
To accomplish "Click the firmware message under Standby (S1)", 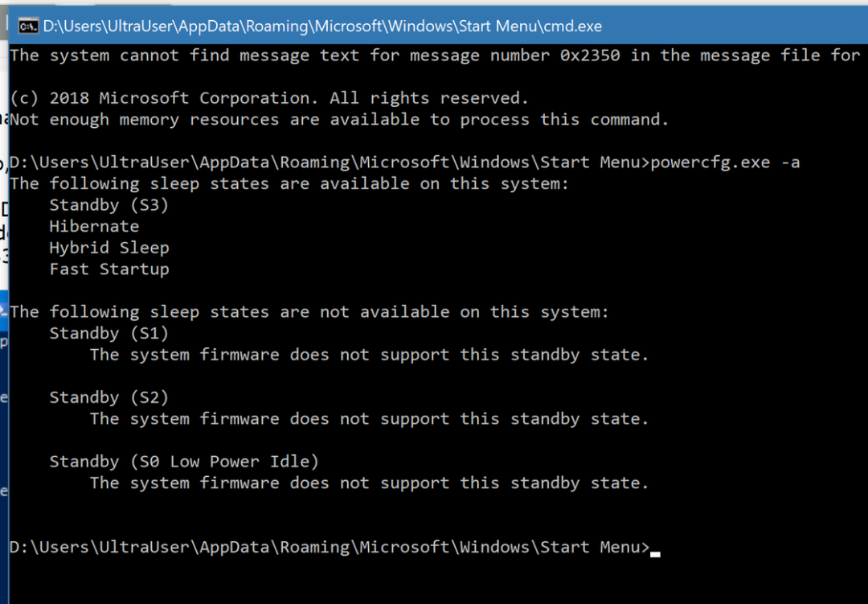I will click(x=369, y=355).
